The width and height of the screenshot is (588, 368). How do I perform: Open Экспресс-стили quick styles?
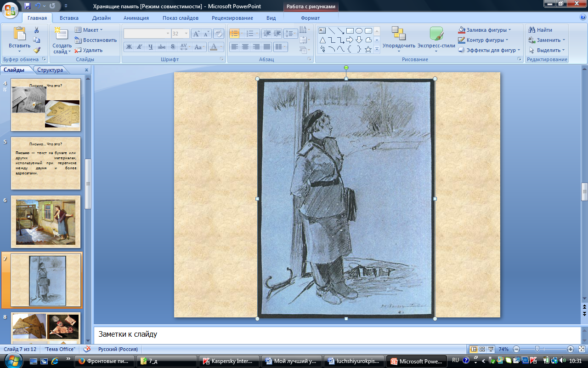pos(436,40)
